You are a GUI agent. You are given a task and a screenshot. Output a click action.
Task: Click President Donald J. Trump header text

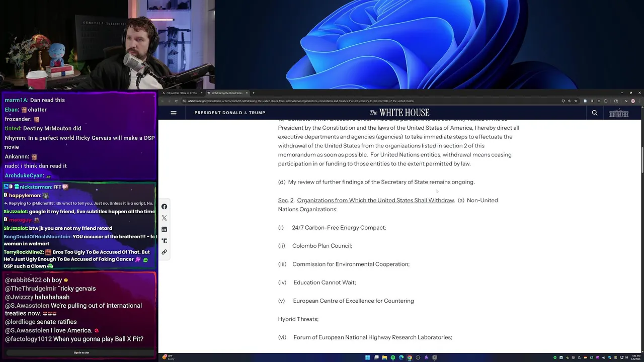click(x=230, y=113)
